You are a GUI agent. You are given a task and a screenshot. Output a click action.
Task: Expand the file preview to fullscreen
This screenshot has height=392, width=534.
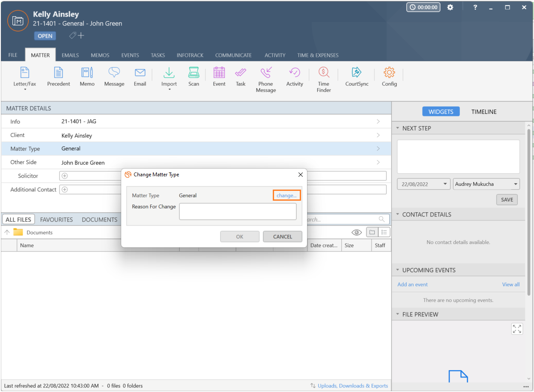(x=517, y=329)
